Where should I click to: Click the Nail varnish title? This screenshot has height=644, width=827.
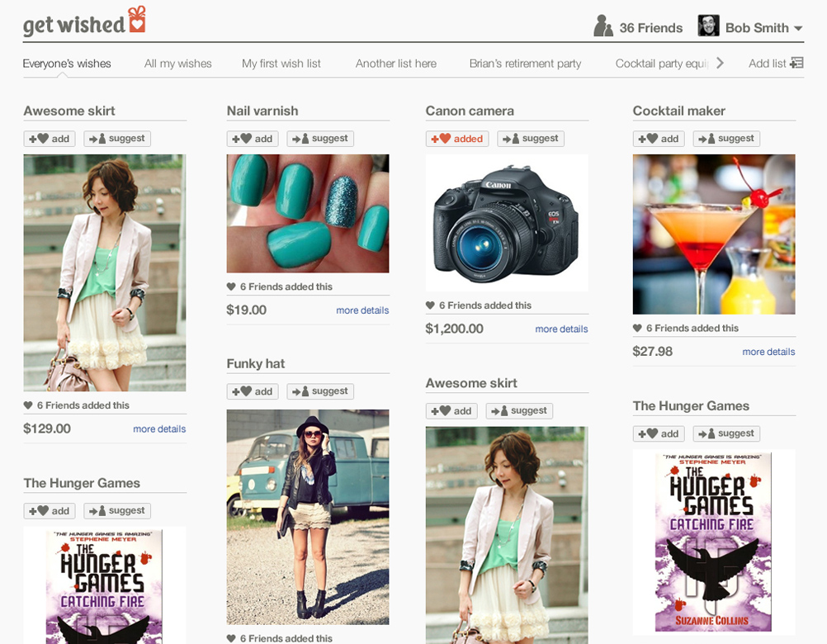[x=262, y=111]
